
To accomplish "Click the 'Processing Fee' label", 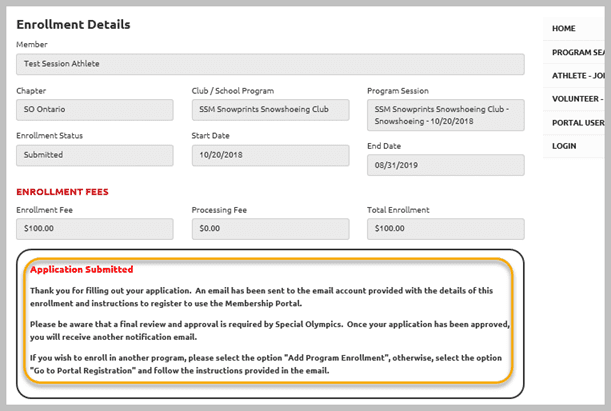I will 219,210.
